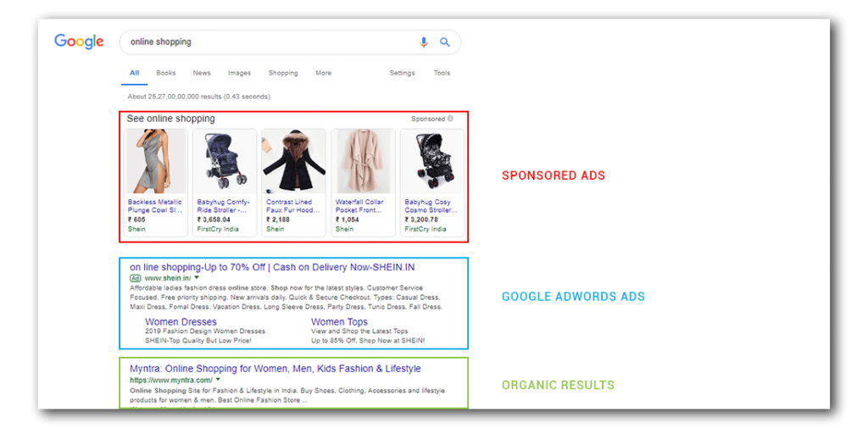Click 'Waterfall Collar Pocket Front' link
Viewport: 868px width, 428px height.
tap(359, 206)
